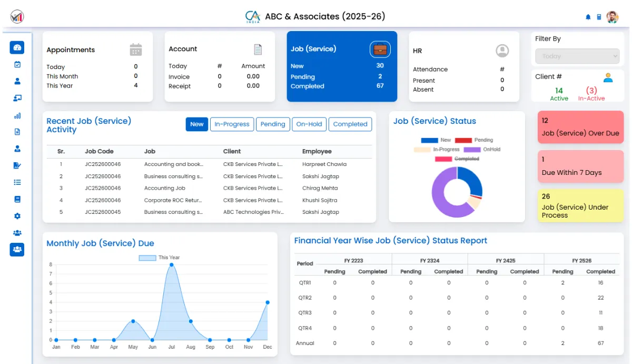This screenshot has width=632, height=364.
Task: Open the notifications bell in the header
Action: tap(588, 16)
